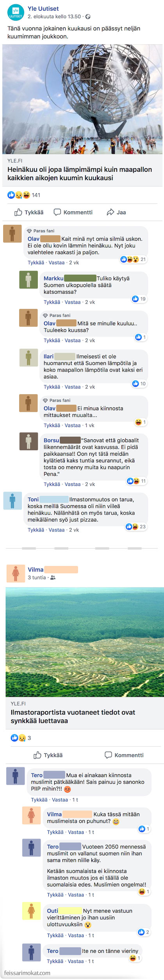Open Vilma's profile name on second post
Screen dimensions: 164x980
click(x=36, y=569)
